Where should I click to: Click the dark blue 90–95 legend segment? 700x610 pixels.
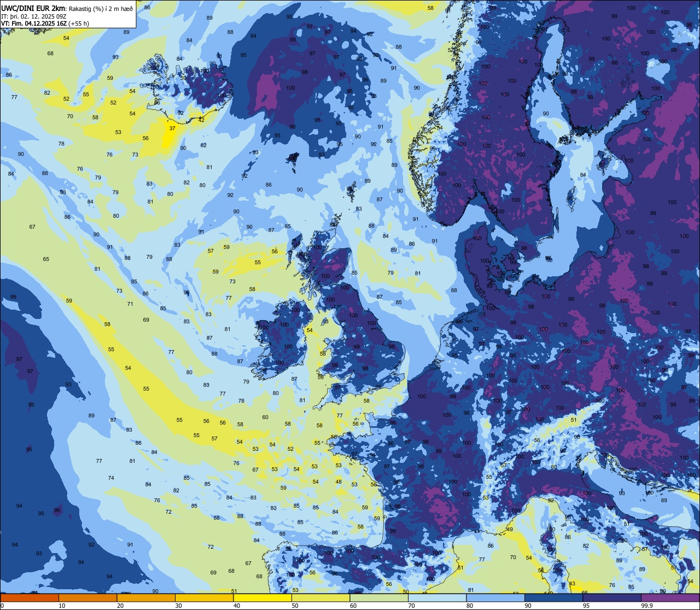[554, 597]
